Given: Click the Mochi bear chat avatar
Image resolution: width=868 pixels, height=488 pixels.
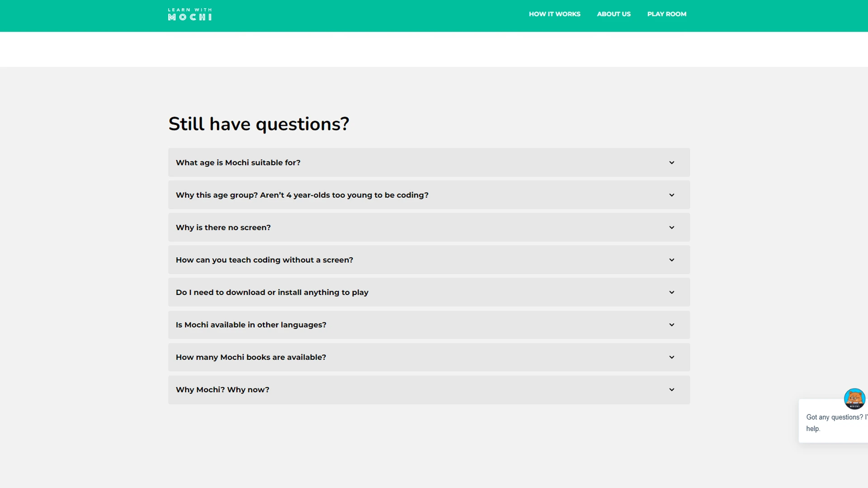Looking at the screenshot, I should tap(854, 399).
